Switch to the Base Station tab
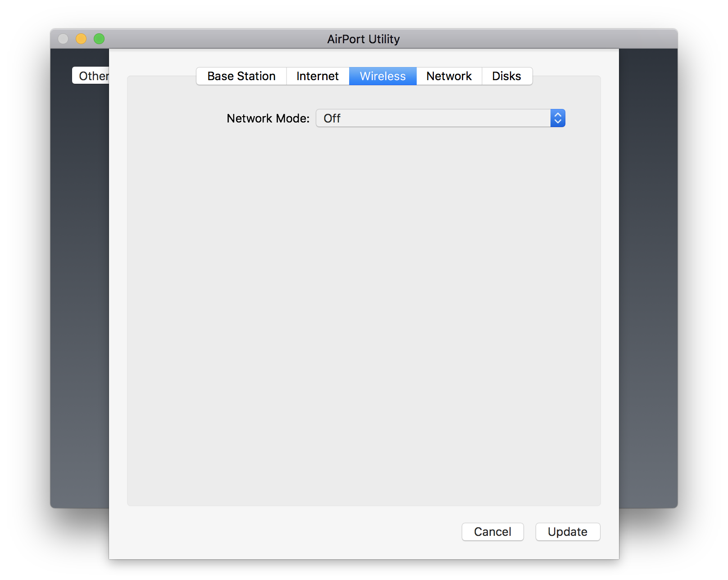 coord(241,76)
